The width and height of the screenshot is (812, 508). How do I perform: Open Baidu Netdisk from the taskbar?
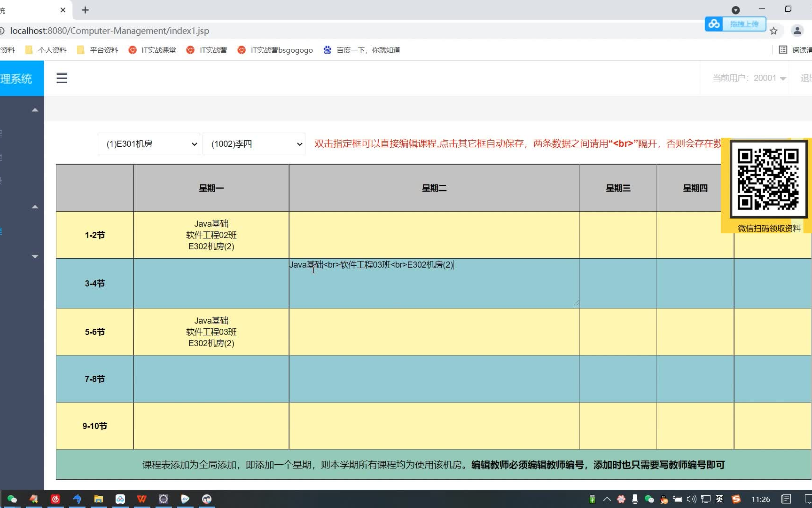(120, 499)
